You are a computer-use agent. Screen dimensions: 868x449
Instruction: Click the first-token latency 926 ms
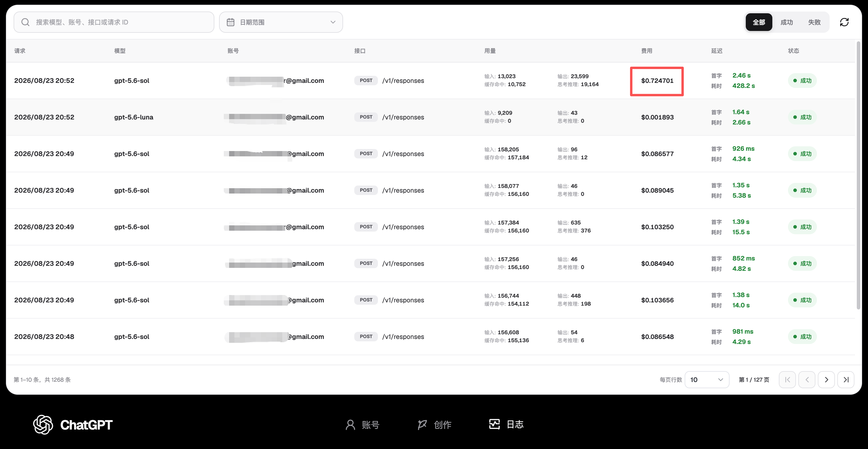[x=743, y=149]
